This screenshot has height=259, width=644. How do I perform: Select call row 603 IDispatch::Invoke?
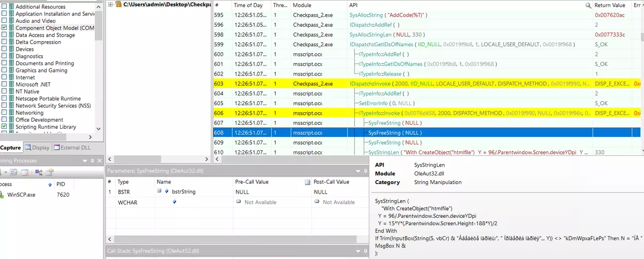tap(428, 84)
